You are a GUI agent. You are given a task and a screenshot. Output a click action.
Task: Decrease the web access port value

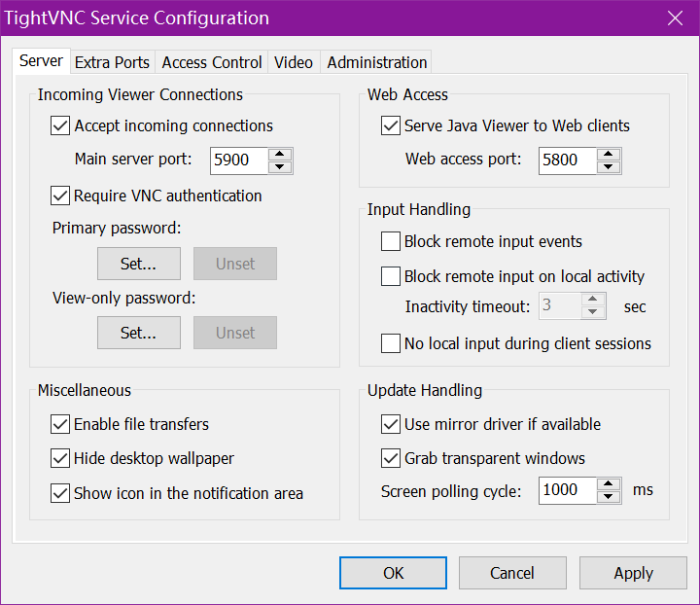pos(609,166)
